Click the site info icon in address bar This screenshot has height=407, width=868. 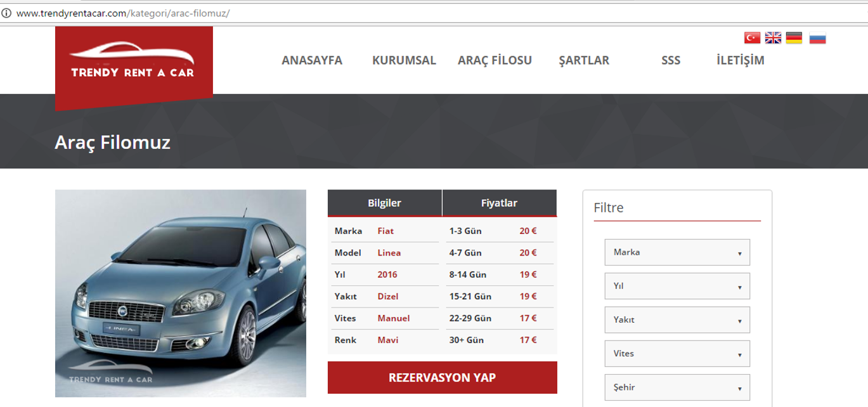[6, 13]
